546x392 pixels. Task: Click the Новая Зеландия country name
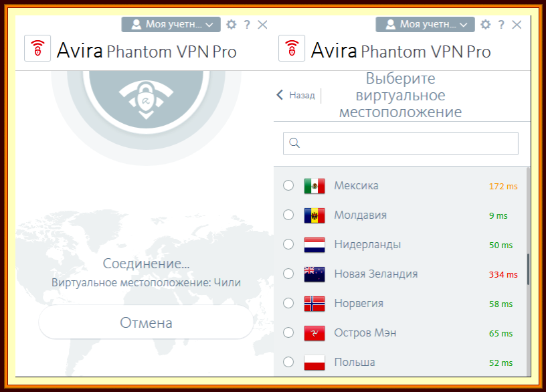pos(376,274)
